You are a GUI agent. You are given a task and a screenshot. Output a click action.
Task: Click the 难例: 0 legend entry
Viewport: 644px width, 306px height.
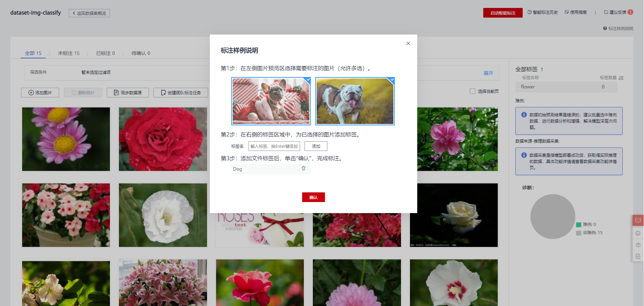click(586, 224)
